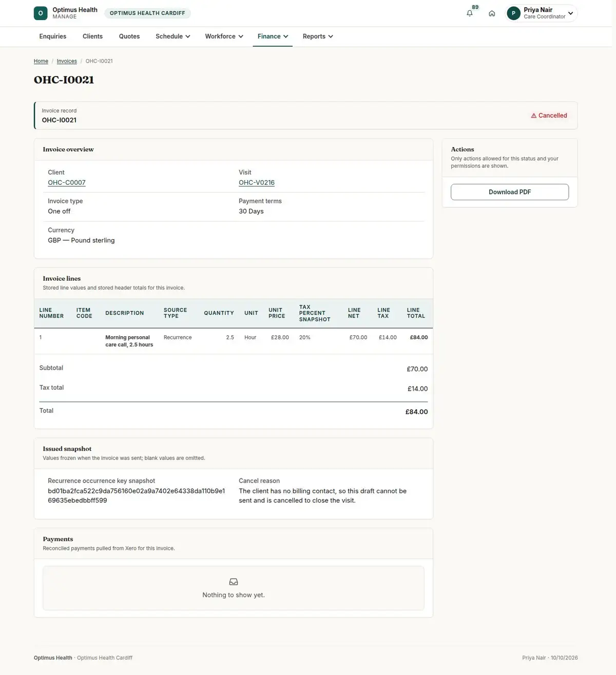This screenshot has height=675, width=616.
Task: Select the Quotes navigation item
Action: pos(129,36)
